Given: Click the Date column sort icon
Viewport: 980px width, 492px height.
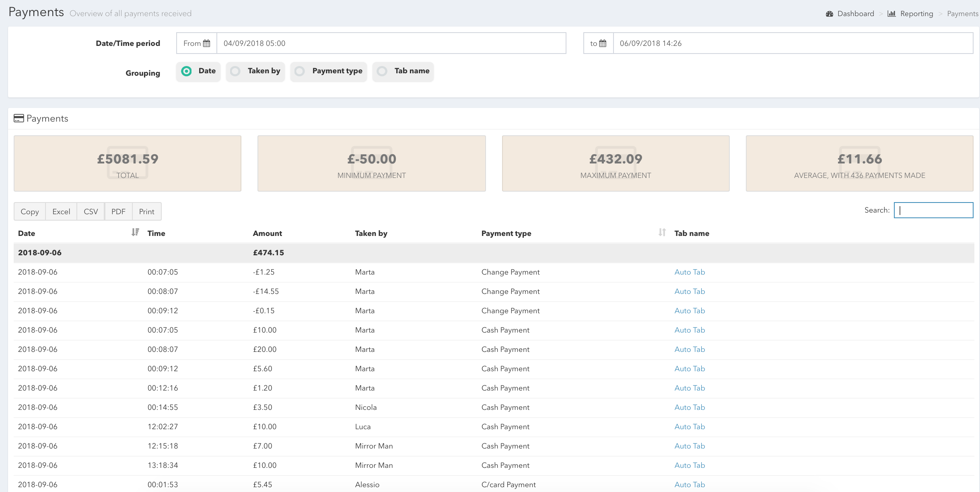Looking at the screenshot, I should pyautogui.click(x=135, y=232).
